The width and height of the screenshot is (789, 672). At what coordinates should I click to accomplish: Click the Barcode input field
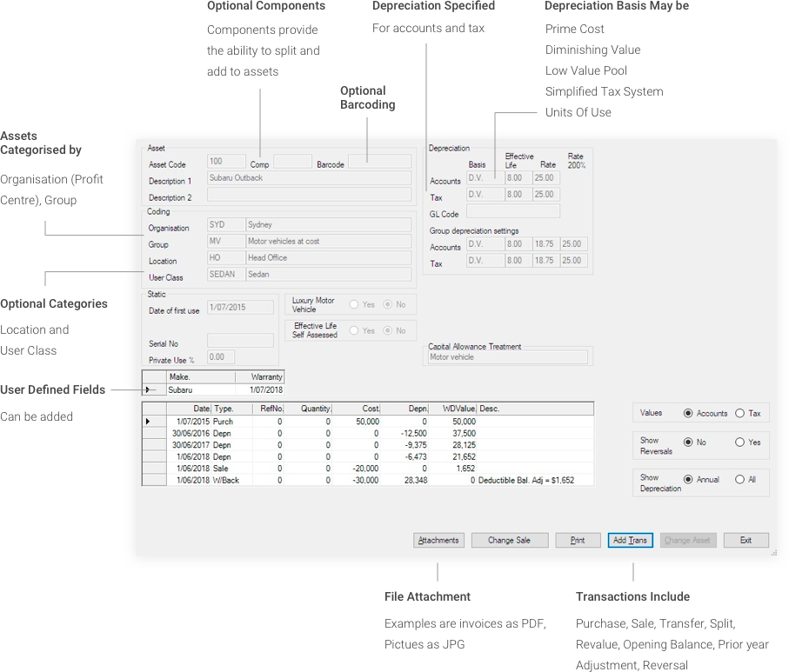click(379, 161)
